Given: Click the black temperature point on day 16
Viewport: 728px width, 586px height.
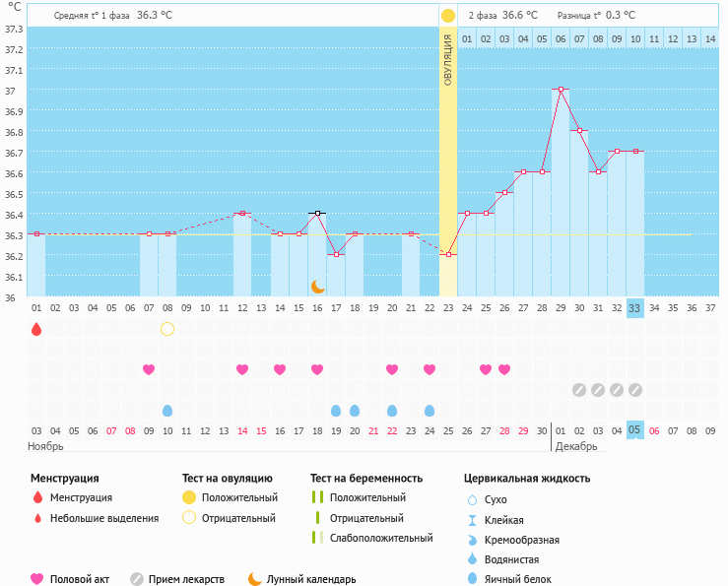Looking at the screenshot, I should point(317,213).
